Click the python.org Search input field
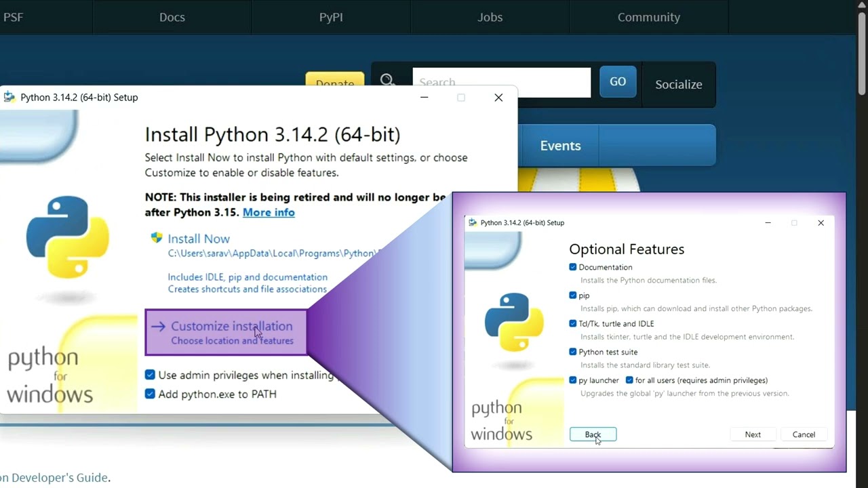 click(502, 82)
